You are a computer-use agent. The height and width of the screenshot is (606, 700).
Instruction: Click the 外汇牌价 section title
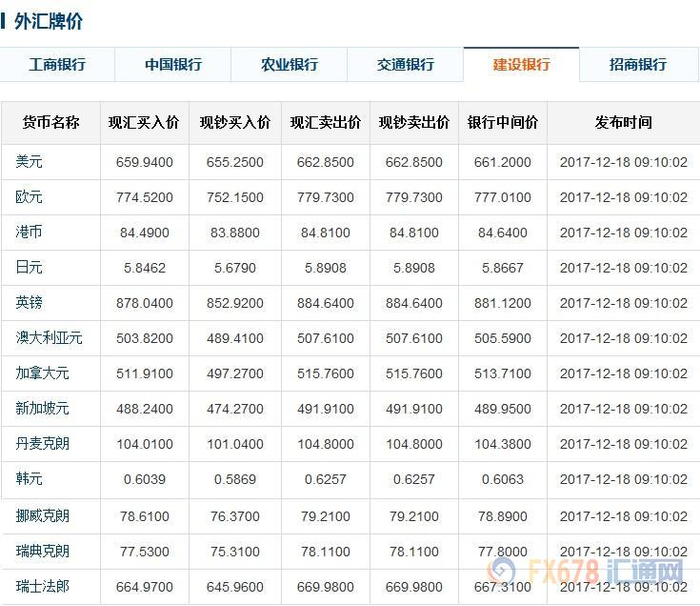(x=48, y=21)
